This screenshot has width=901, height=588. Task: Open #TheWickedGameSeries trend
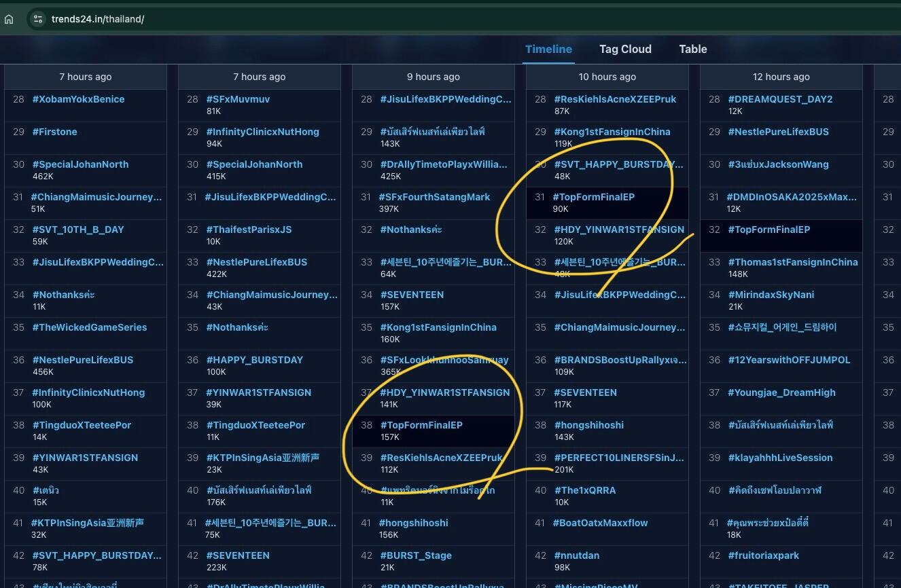(90, 327)
